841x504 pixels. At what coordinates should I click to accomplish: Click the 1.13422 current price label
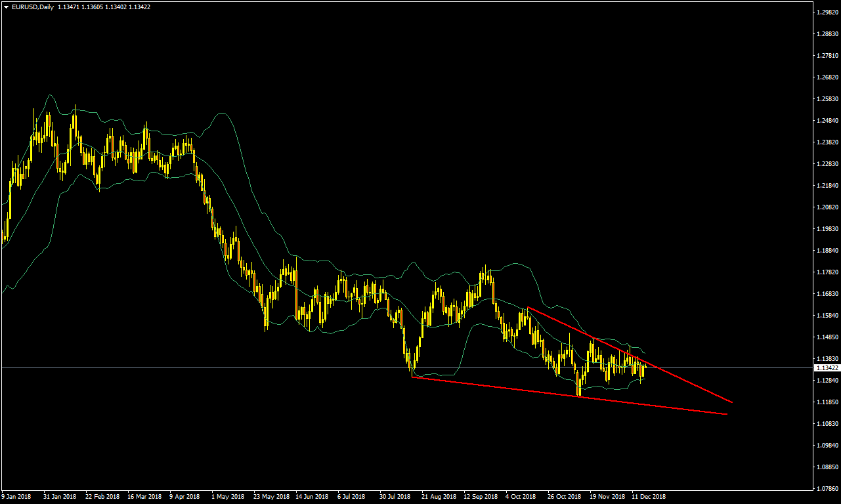point(826,368)
